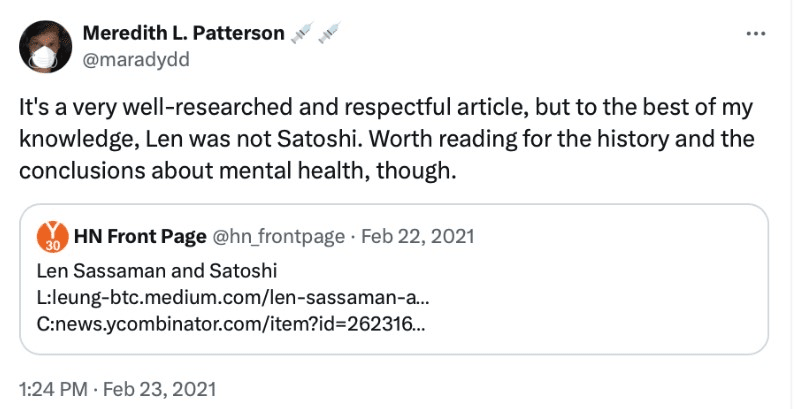This screenshot has height=409, width=808.
Task: Open Meredith L. Patterson's profile picture
Action: coord(46,47)
